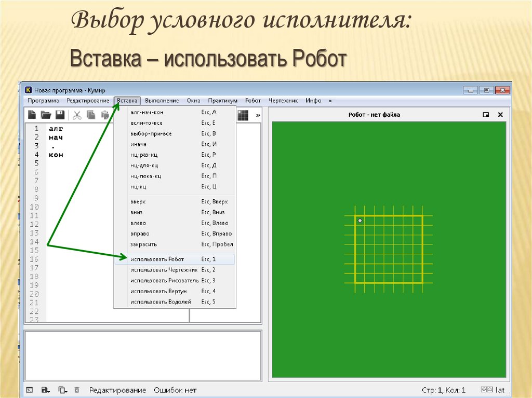The image size is (532, 398).
Task: Open the Практикум menu
Action: [x=222, y=101]
